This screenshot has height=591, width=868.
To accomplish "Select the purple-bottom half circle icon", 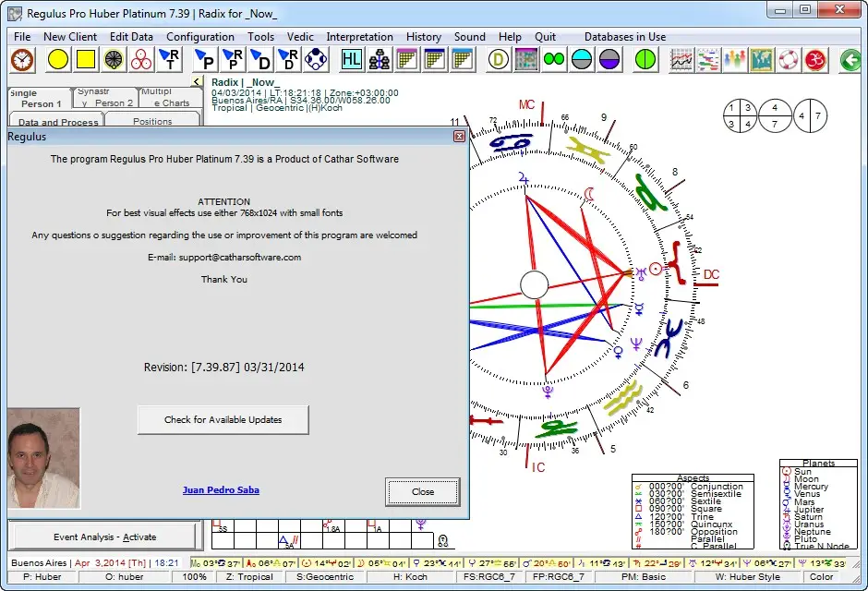I will [609, 60].
